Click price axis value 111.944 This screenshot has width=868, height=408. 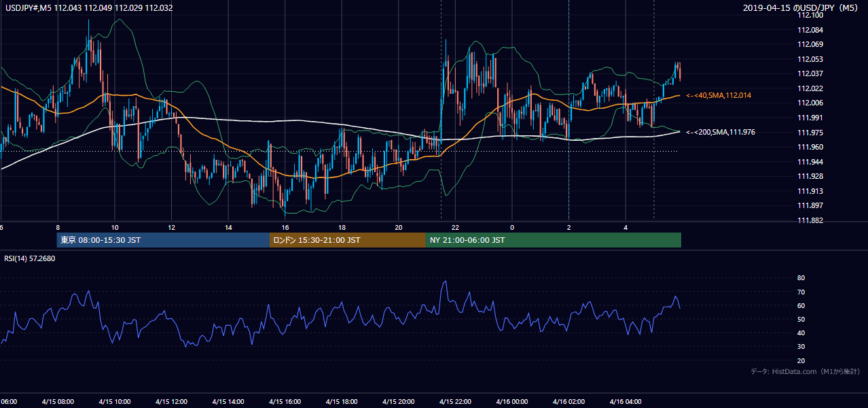811,162
